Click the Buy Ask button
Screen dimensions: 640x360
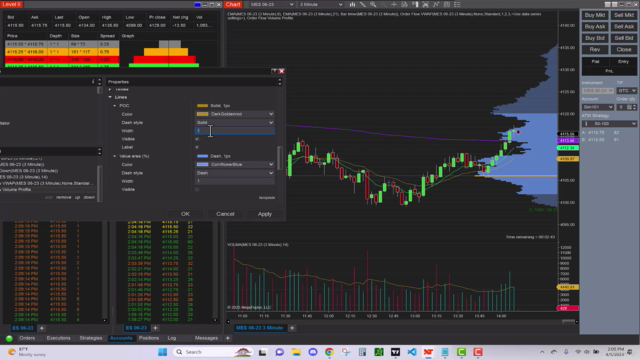point(595,27)
